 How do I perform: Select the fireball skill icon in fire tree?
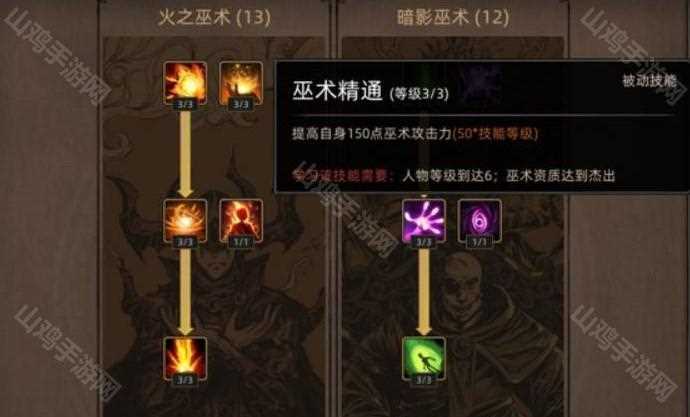pyautogui.click(x=185, y=82)
